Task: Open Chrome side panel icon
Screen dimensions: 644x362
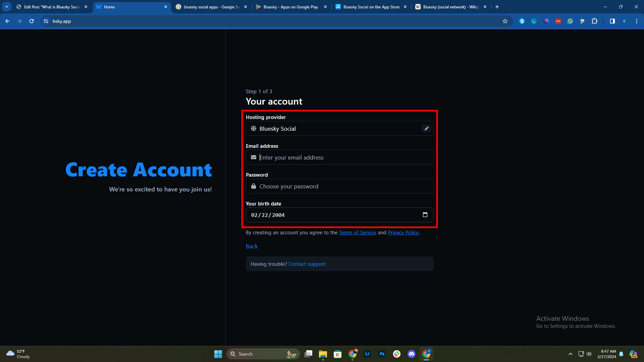Action: coord(612,21)
